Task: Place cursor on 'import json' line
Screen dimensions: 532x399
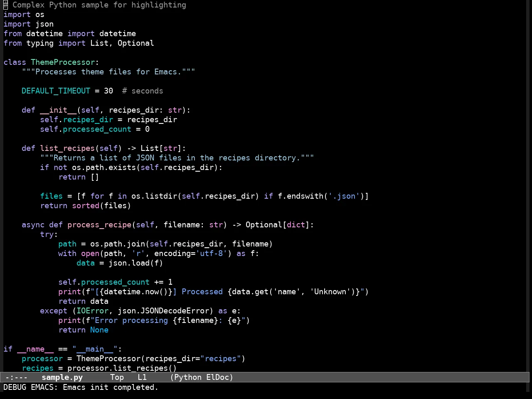Action: coord(28,24)
